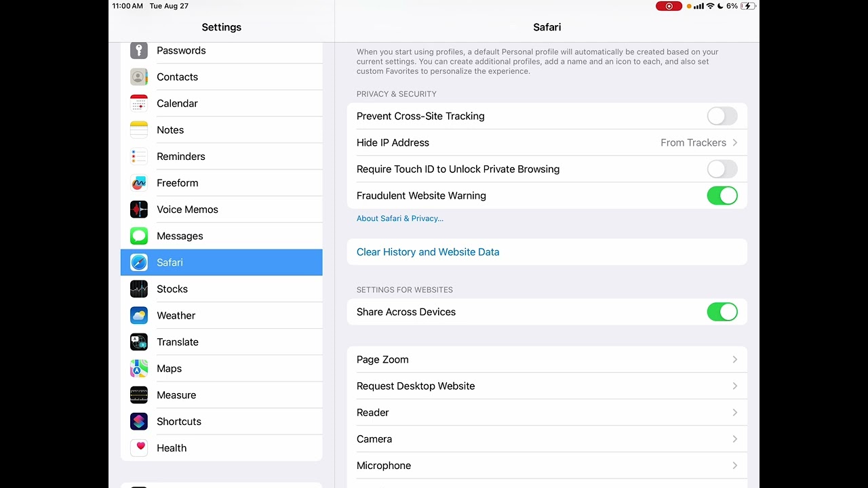Tap the Freeform app icon

(x=139, y=183)
